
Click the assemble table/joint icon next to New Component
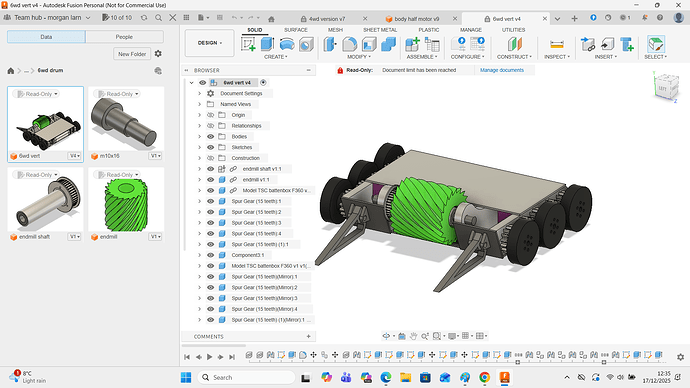pos(432,44)
